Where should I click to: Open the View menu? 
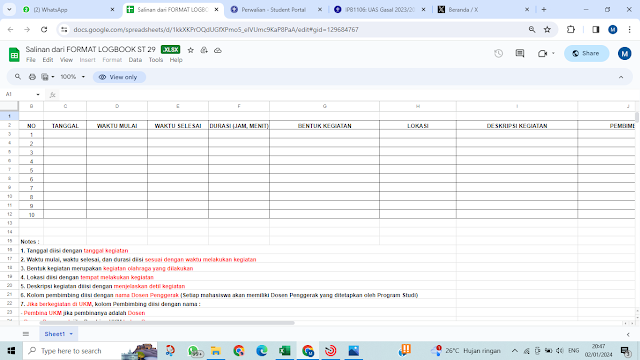tap(66, 60)
